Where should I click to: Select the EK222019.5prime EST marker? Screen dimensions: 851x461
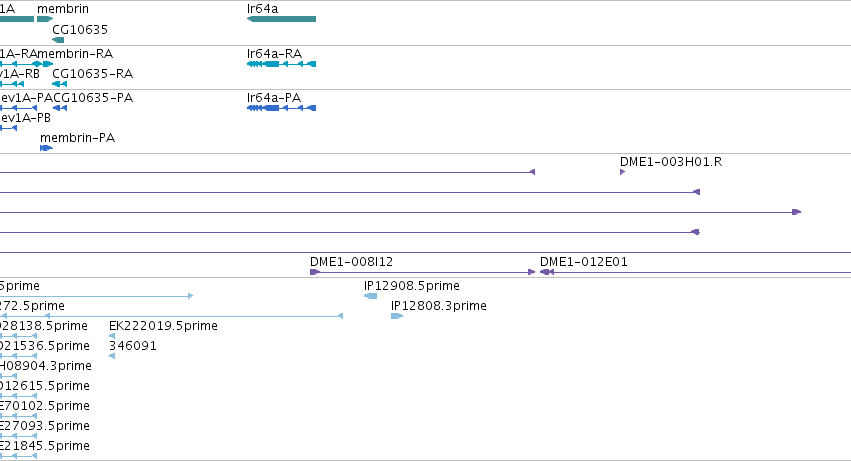[x=112, y=336]
